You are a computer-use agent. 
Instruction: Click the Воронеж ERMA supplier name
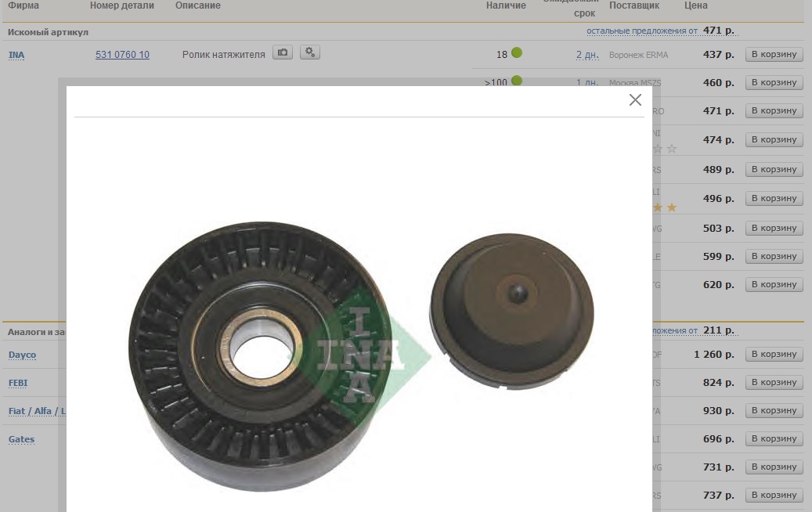click(x=638, y=55)
